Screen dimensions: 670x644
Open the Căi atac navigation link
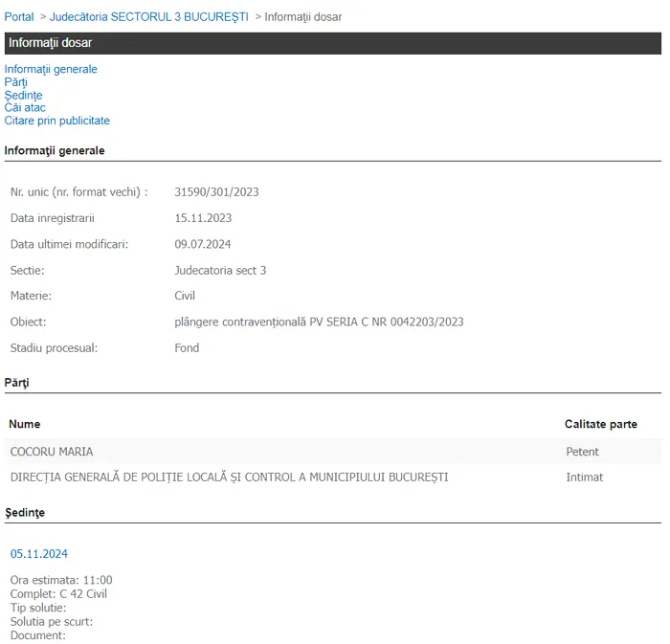(x=25, y=108)
